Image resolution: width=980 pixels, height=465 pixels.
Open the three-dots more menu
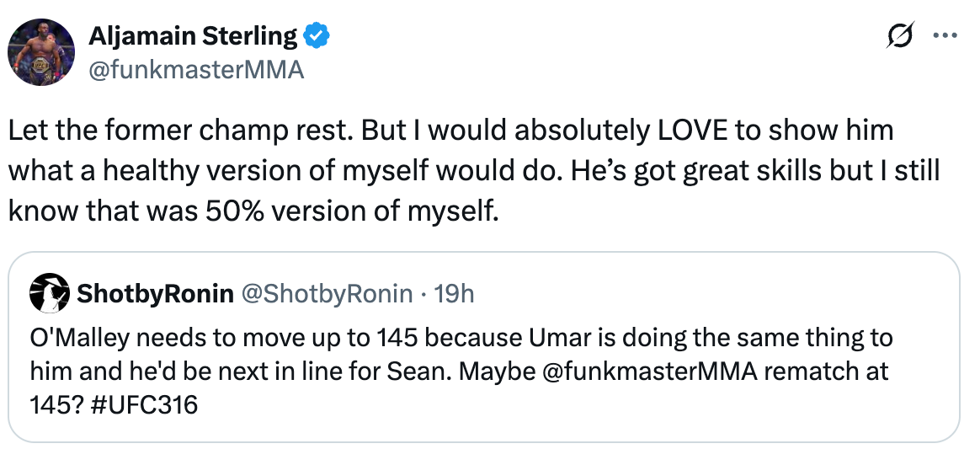(x=945, y=35)
